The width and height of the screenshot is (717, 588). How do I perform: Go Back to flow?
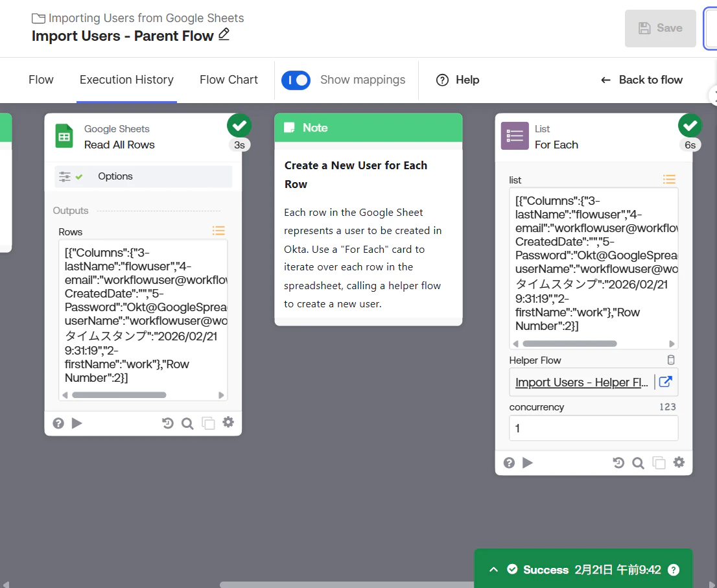point(642,80)
